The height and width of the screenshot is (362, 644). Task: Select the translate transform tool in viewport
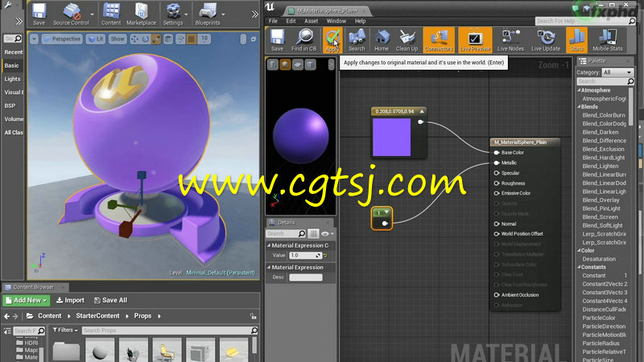(134, 39)
